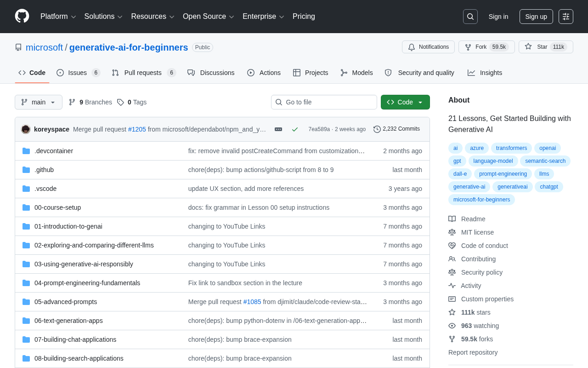Click the Notifications button
Image resolution: width=588 pixels, height=368 pixels.
[x=428, y=47]
